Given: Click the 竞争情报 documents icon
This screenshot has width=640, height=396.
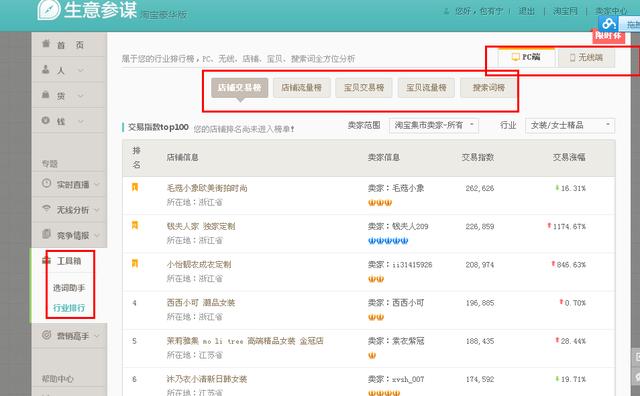Looking at the screenshot, I should coord(47,234).
